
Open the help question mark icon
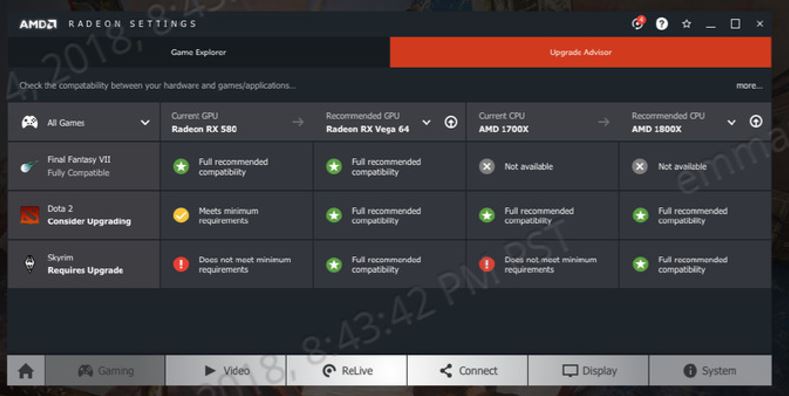(x=662, y=24)
